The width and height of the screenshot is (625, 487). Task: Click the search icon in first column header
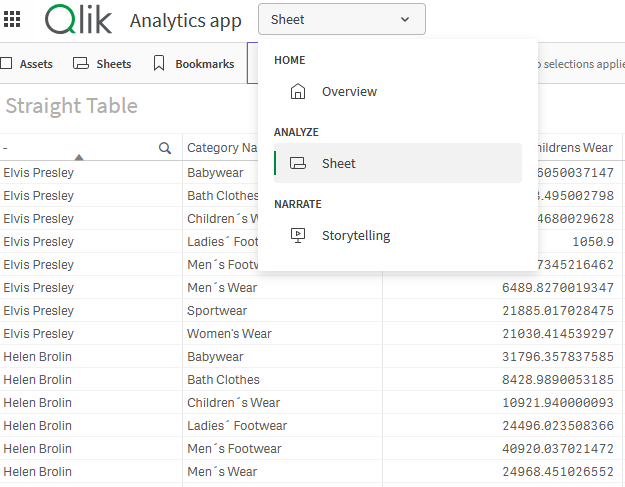[165, 148]
